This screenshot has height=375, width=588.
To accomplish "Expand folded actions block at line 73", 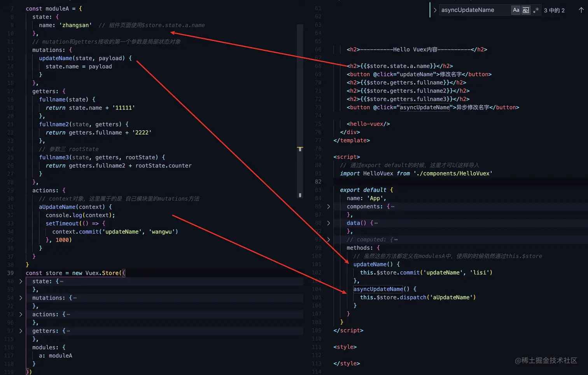I will coord(21,314).
